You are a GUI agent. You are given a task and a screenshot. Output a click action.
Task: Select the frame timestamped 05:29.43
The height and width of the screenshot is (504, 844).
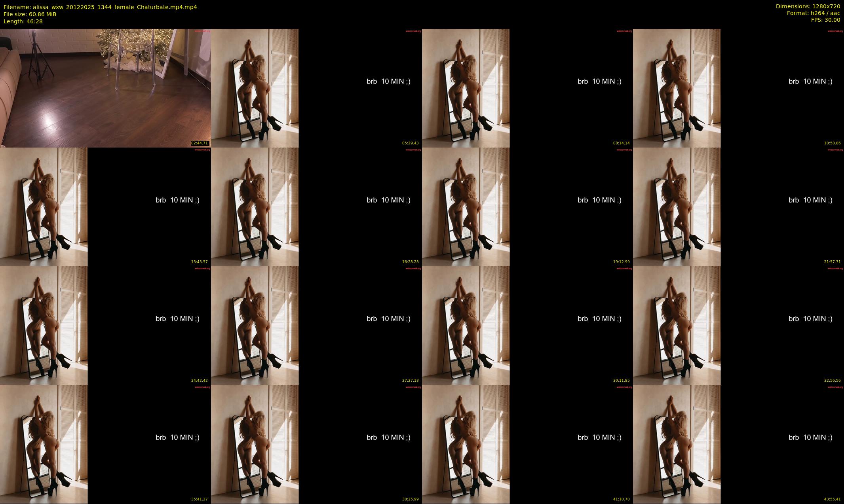click(316, 88)
